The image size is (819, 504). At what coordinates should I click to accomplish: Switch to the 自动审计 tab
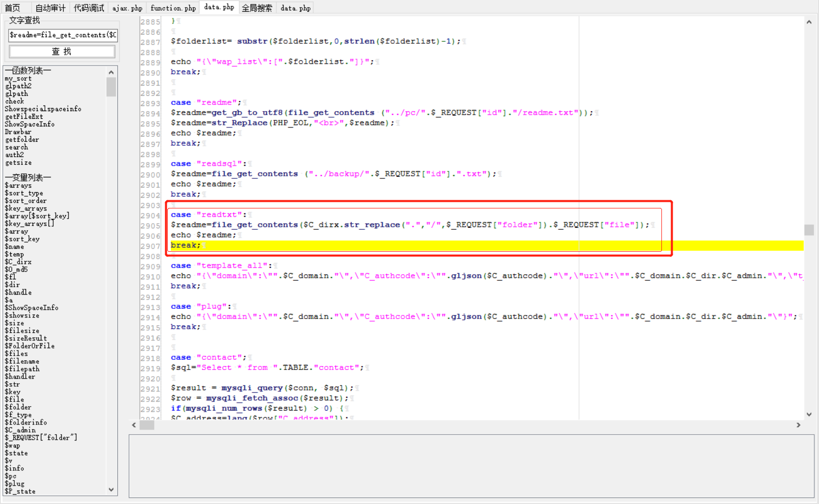tap(49, 8)
